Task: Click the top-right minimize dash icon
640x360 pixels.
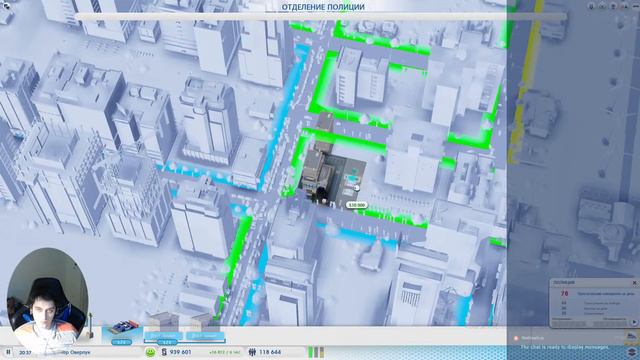Action: click(x=636, y=7)
